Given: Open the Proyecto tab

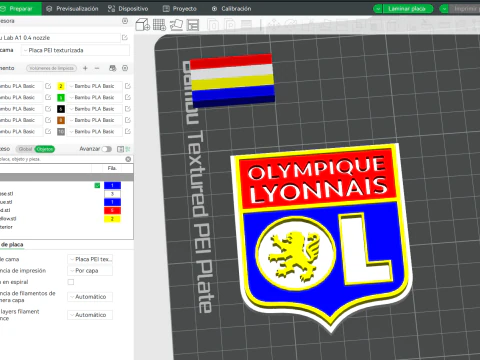Looking at the screenshot, I should [180, 9].
